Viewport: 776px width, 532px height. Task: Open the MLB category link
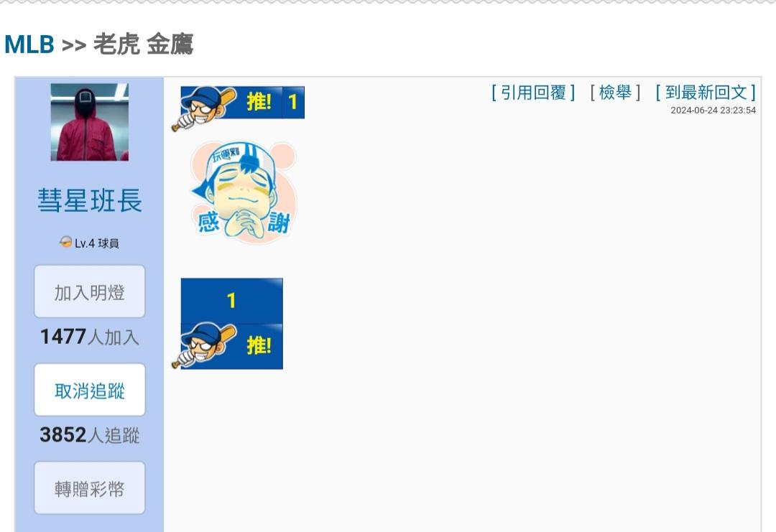click(29, 45)
